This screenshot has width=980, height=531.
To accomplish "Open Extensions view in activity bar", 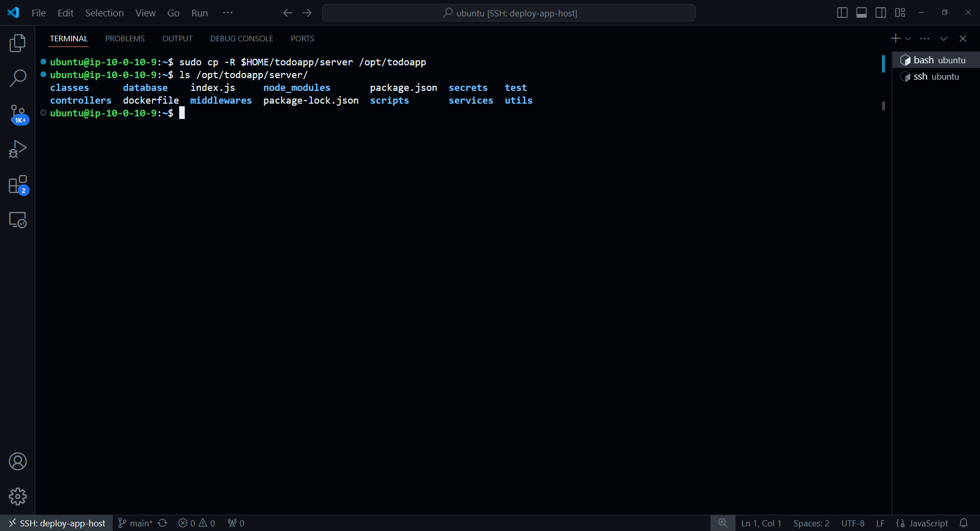I will [x=17, y=185].
